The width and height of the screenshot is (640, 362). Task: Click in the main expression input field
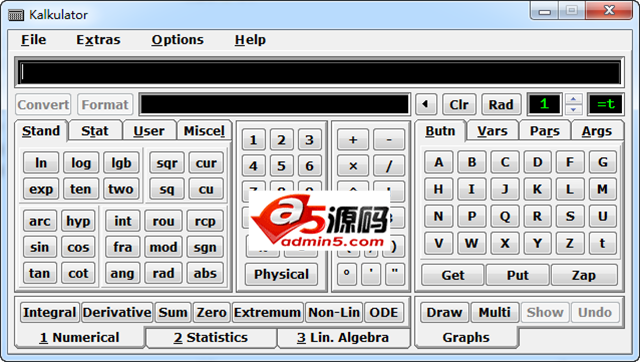pos(320,73)
